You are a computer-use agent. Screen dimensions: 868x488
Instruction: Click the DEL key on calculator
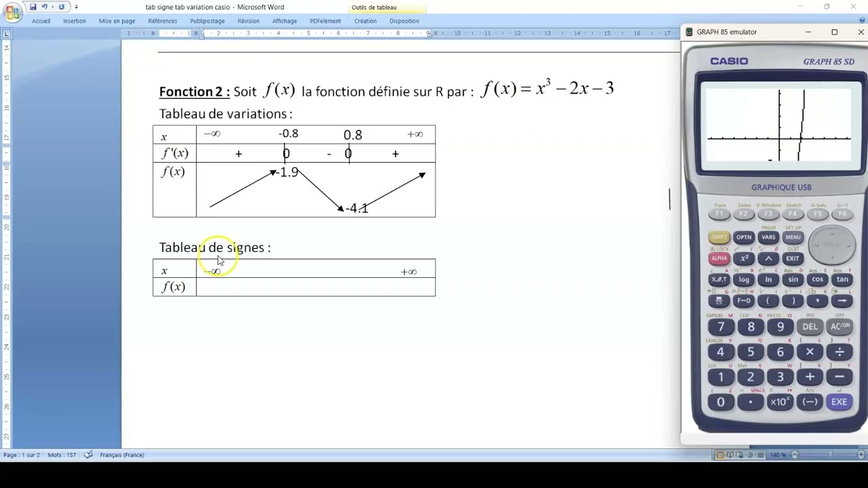[810, 327]
